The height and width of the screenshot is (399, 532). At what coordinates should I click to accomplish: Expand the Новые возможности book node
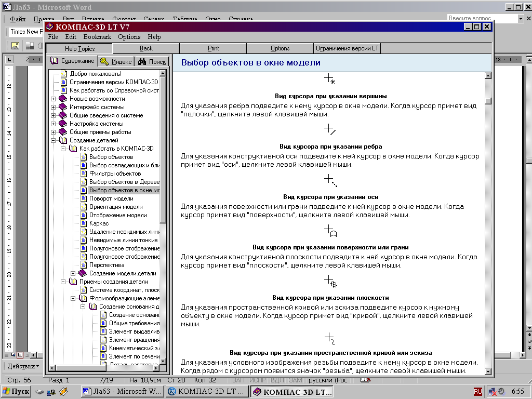pos(54,99)
